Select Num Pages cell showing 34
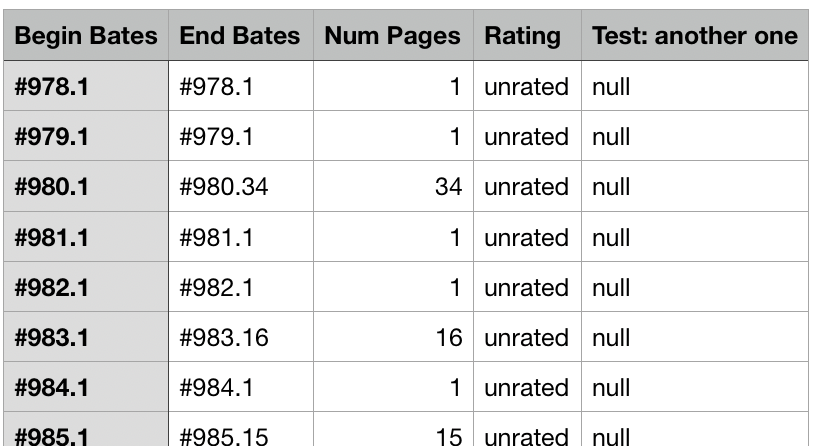Viewport: 814px width, 446px height. pos(394,186)
